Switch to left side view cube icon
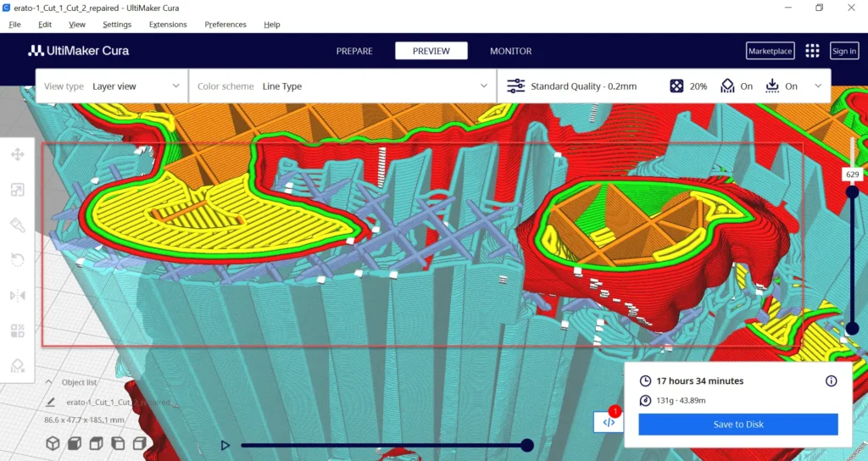The width and height of the screenshot is (868, 461). click(117, 443)
